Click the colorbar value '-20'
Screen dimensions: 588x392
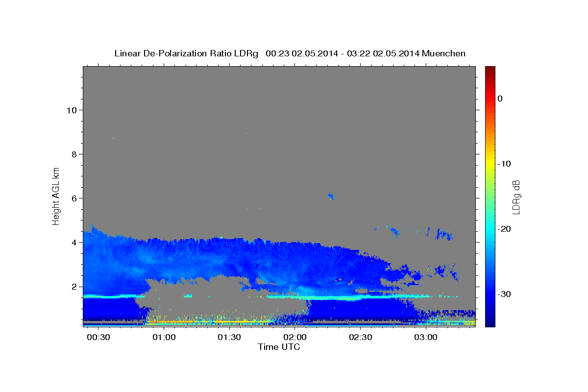click(505, 229)
